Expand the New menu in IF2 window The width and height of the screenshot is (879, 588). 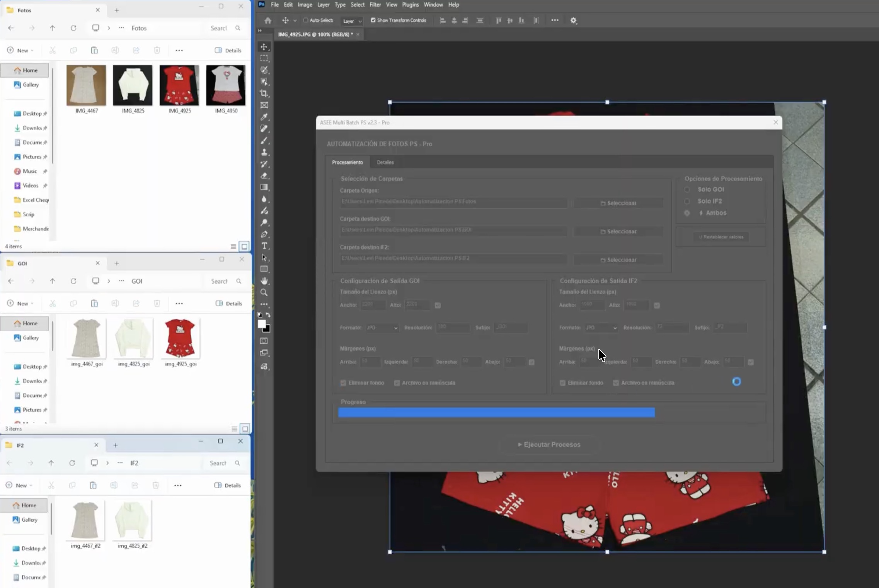coord(19,485)
